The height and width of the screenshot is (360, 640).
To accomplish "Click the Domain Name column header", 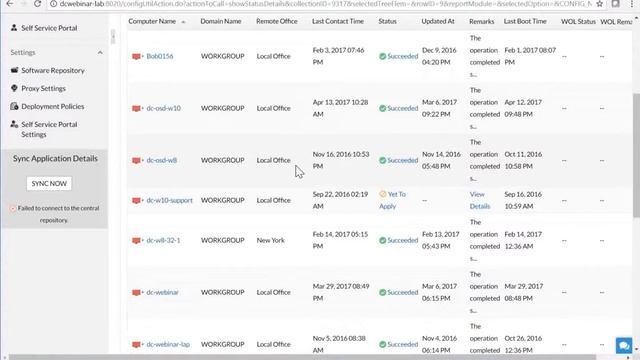I will point(220,21).
